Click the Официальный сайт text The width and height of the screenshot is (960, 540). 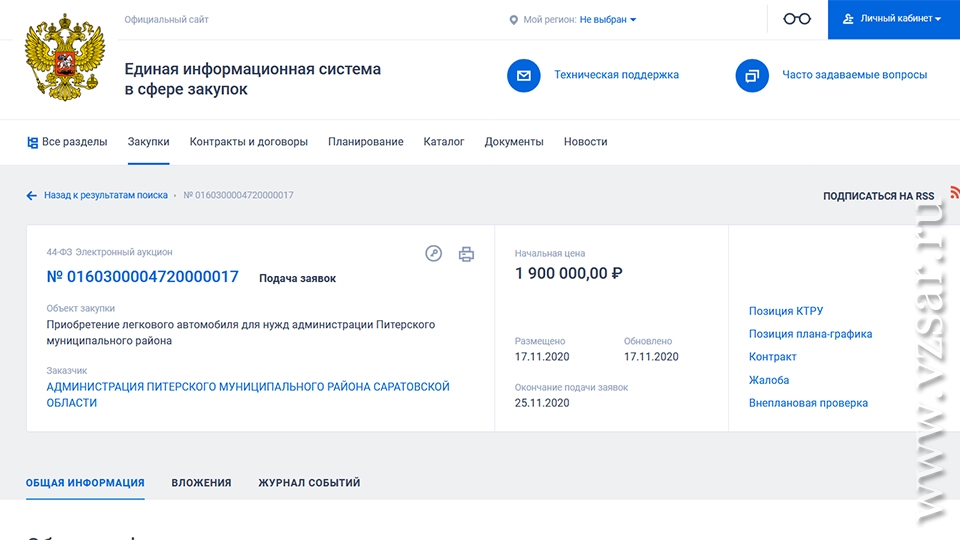coord(167,20)
